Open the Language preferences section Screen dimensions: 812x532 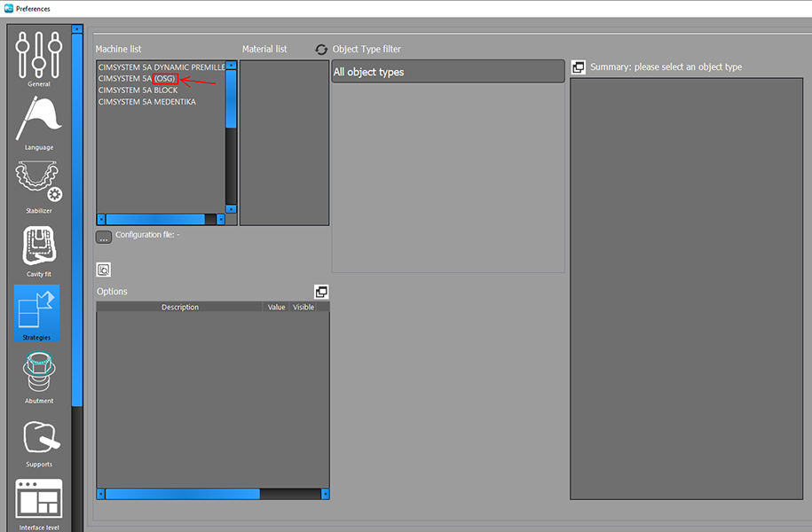pyautogui.click(x=39, y=122)
